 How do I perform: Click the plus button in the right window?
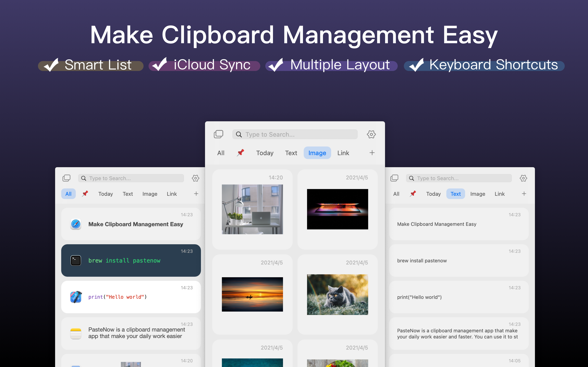(524, 193)
